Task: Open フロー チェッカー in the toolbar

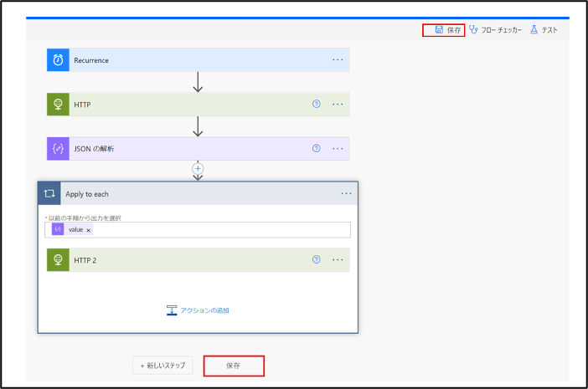Action: (495, 30)
